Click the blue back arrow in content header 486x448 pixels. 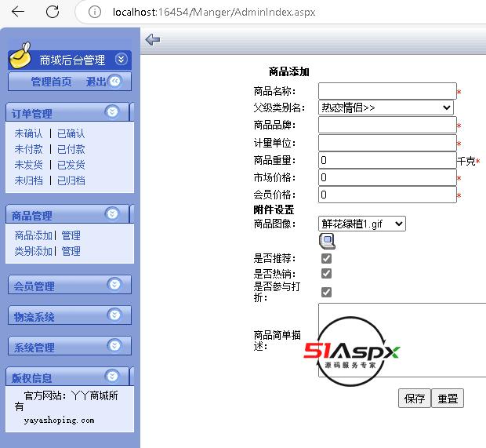click(x=153, y=40)
